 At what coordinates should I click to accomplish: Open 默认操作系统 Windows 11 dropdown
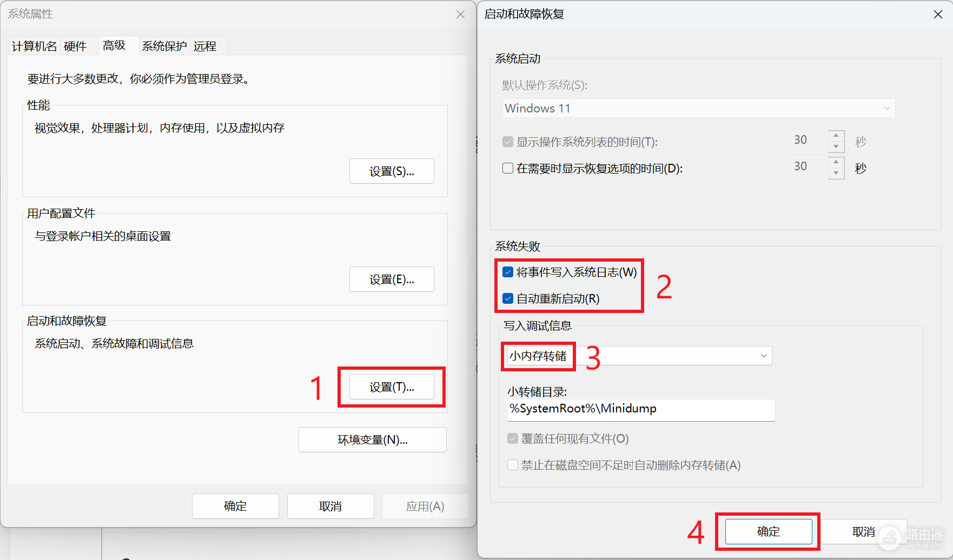pos(699,108)
